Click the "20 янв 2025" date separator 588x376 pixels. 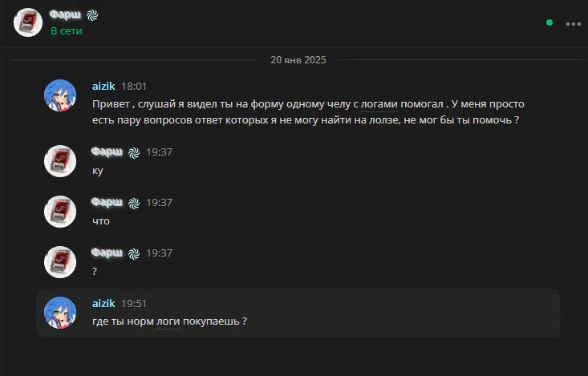tap(298, 60)
